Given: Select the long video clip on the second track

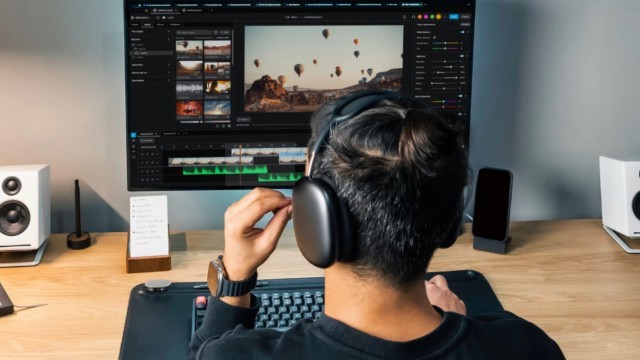Looking at the screenshot, I should coord(211,161).
